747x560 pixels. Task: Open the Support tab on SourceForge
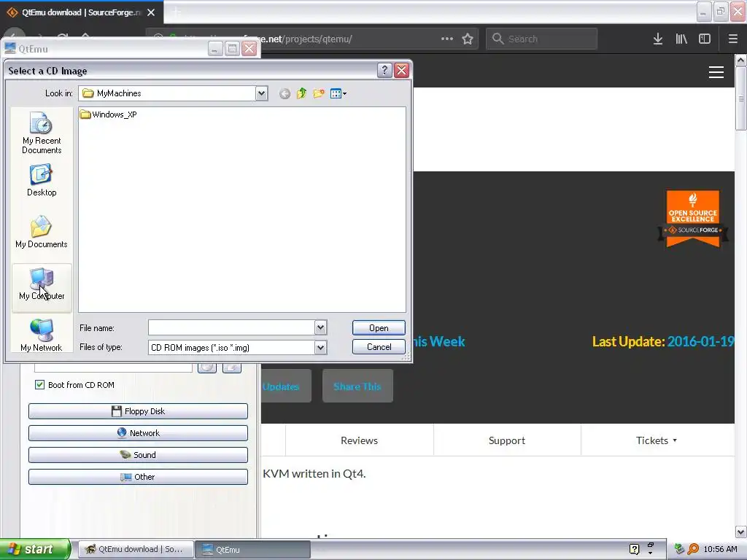(507, 440)
